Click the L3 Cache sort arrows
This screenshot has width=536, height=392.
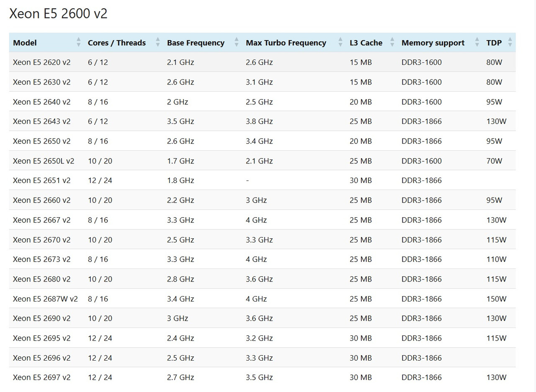[392, 42]
